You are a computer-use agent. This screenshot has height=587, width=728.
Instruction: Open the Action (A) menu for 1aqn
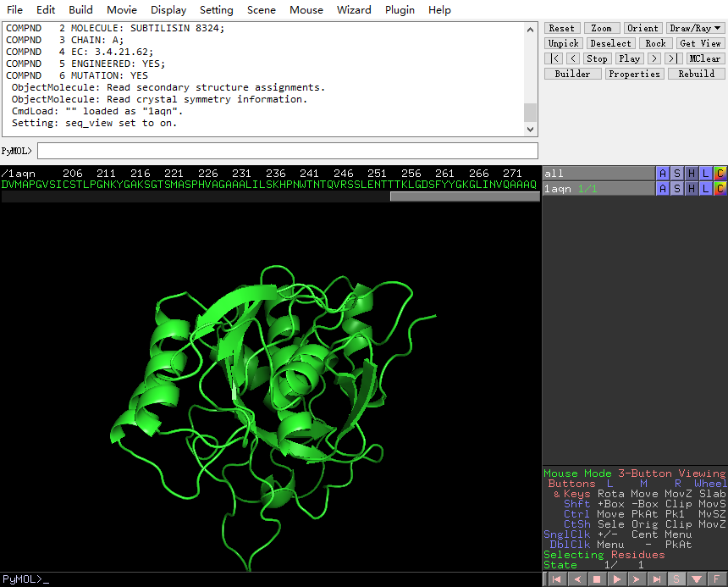[663, 188]
